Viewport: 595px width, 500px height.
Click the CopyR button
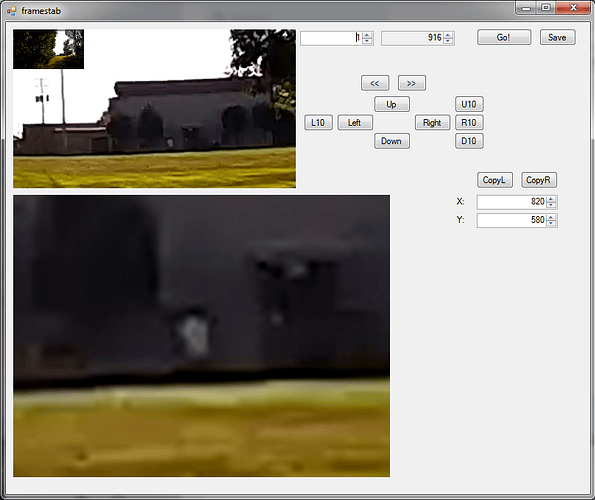pyautogui.click(x=539, y=180)
